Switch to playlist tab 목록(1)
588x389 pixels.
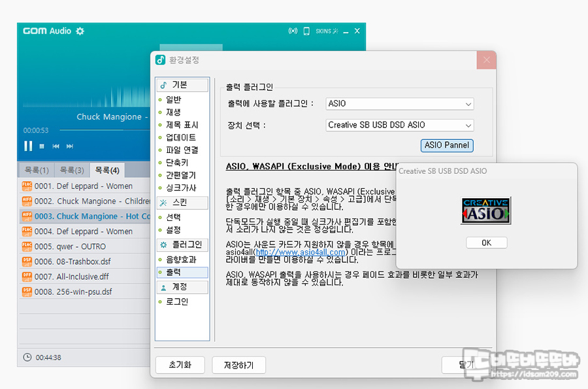[37, 170]
